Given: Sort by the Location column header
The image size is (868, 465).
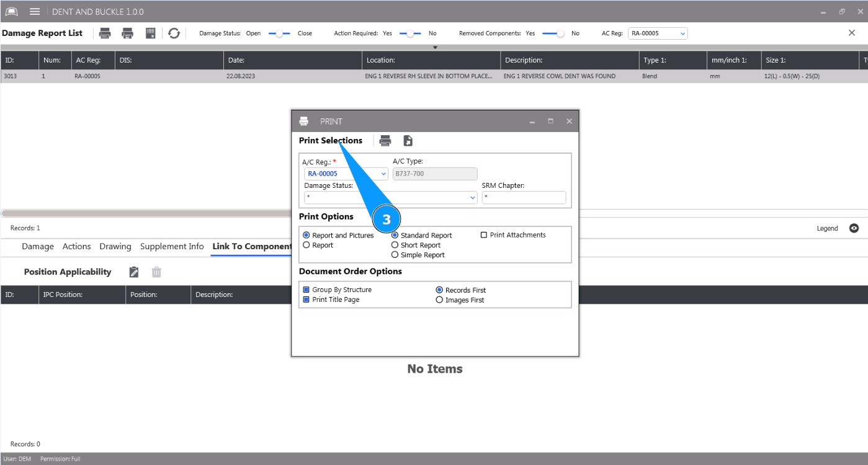Looking at the screenshot, I should pyautogui.click(x=431, y=60).
